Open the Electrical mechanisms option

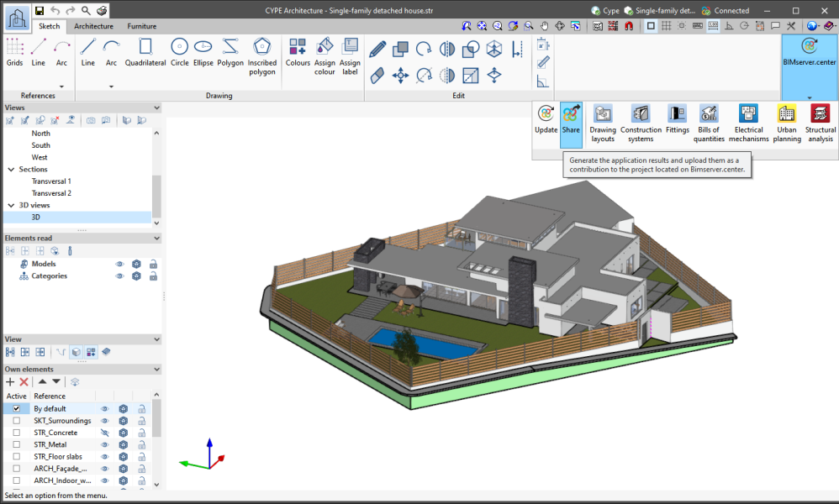click(x=748, y=123)
